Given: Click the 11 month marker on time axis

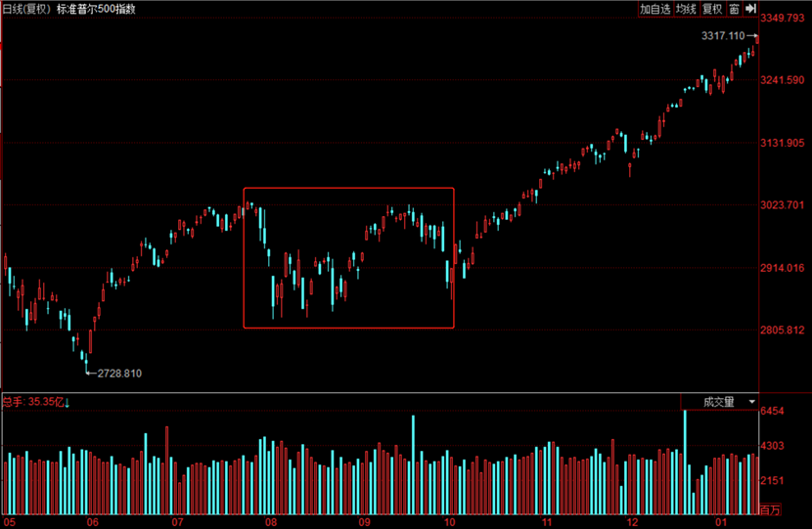Looking at the screenshot, I should tap(547, 522).
